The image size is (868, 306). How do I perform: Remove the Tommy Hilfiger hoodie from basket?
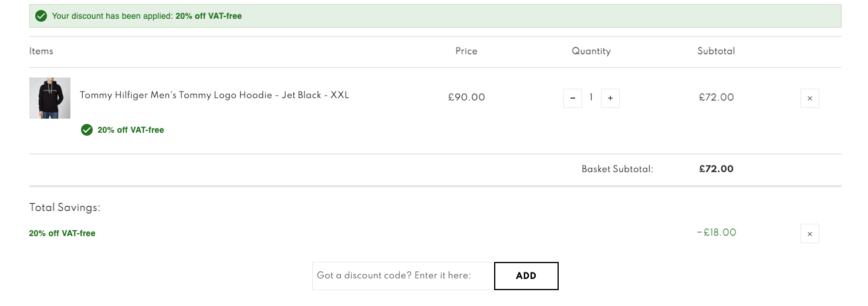[x=810, y=98]
